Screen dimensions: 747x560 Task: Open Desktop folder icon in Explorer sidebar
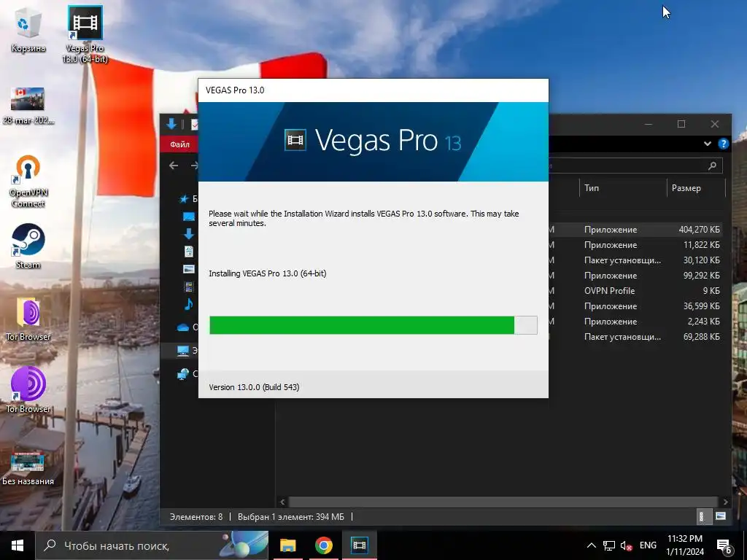pyautogui.click(x=189, y=217)
